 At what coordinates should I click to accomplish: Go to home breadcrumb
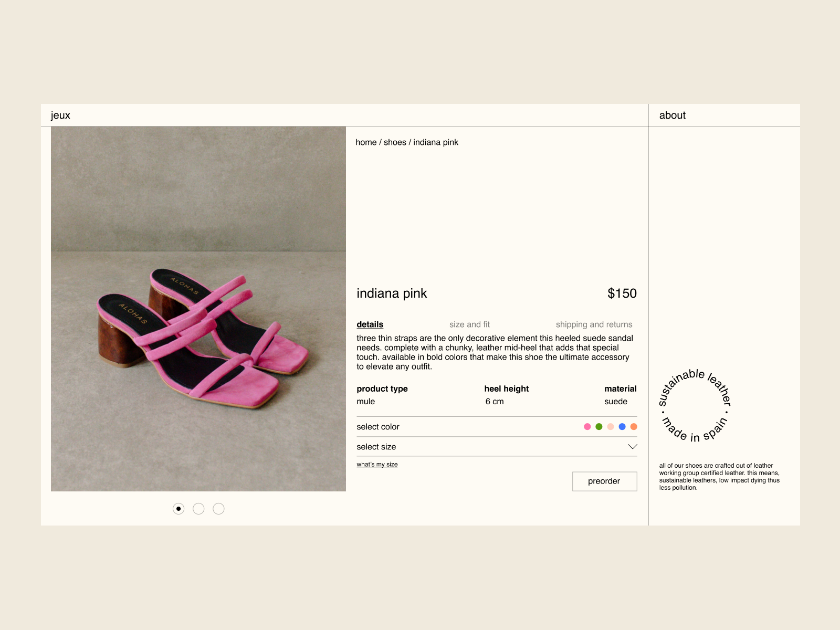tap(366, 142)
